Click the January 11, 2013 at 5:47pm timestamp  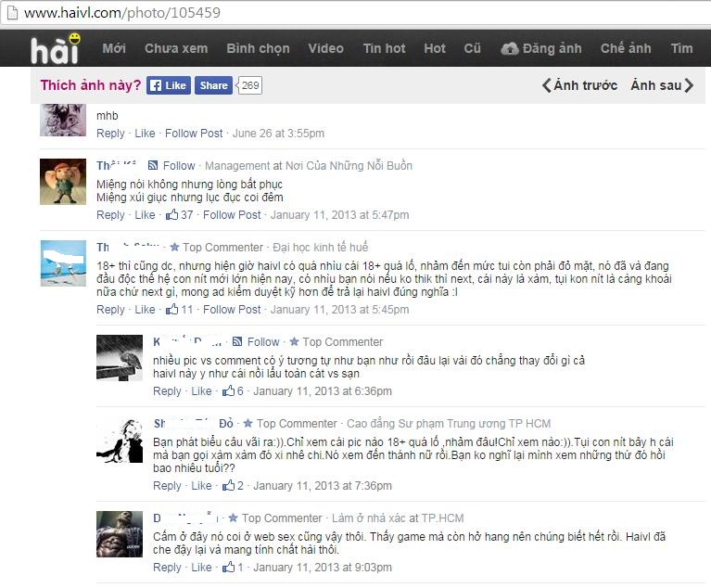[x=339, y=215]
